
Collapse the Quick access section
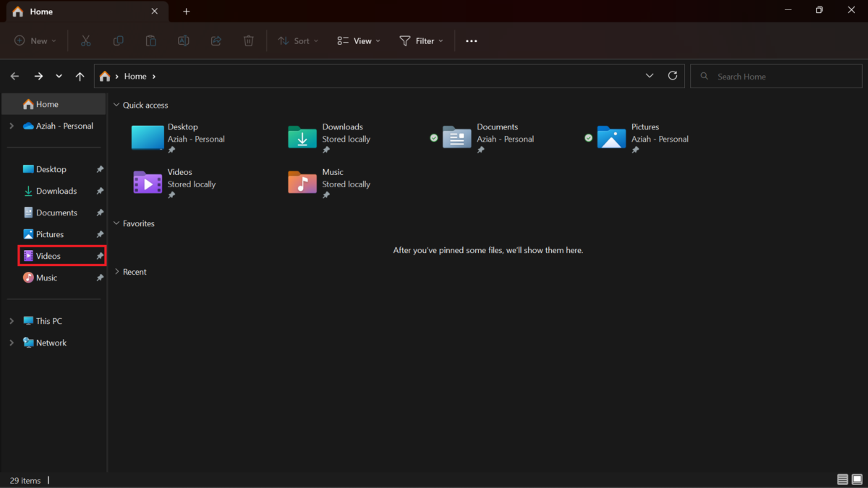116,105
